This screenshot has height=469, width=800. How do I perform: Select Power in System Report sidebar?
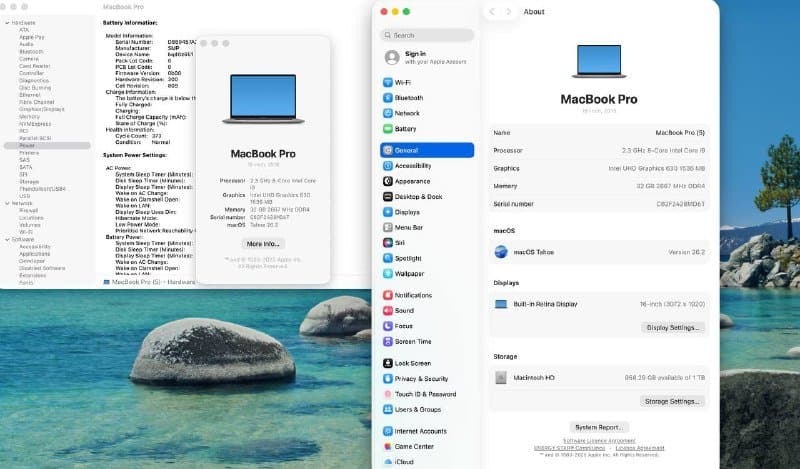coord(47,145)
